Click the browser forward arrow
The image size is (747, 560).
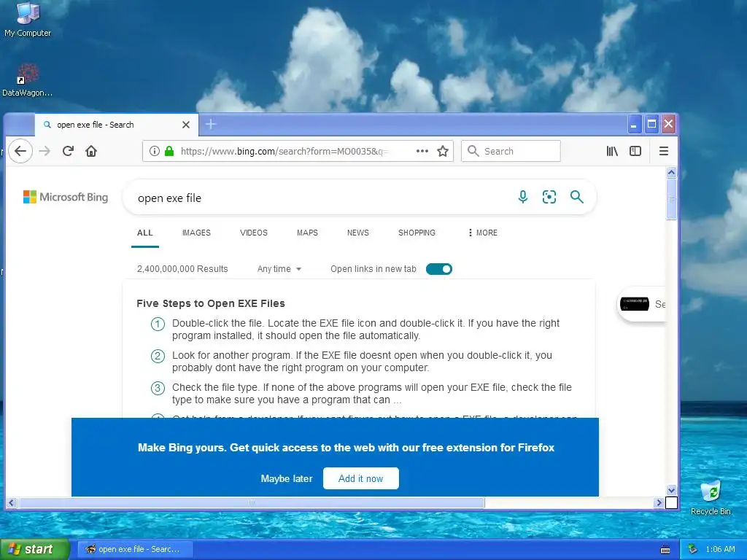click(44, 151)
